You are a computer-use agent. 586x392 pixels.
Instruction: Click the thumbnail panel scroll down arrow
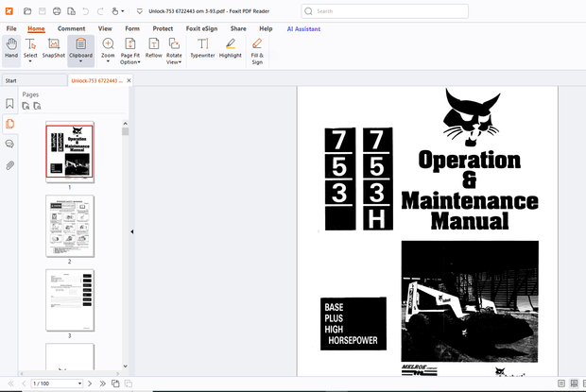[125, 366]
